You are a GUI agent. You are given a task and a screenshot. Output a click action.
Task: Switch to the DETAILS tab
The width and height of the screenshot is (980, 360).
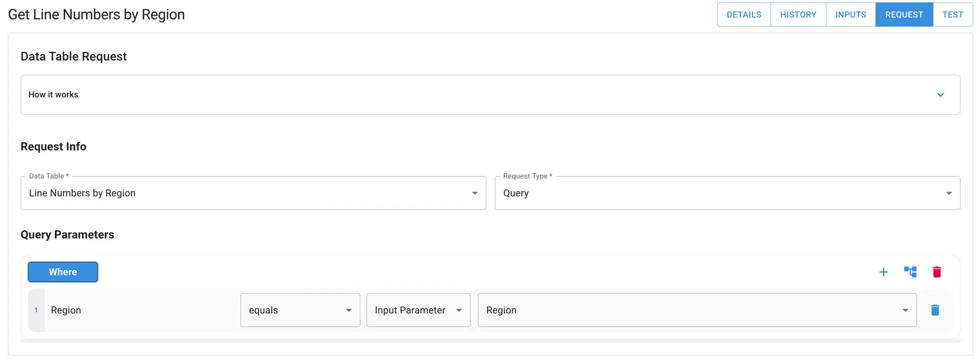pos(744,14)
